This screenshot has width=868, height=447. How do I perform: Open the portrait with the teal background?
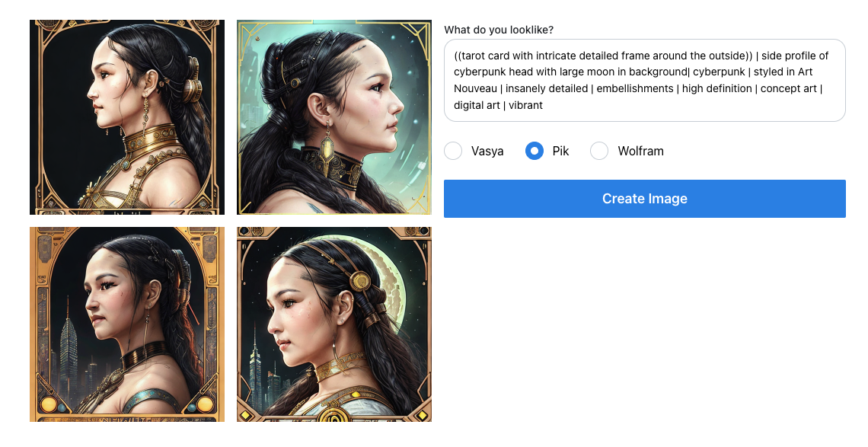tap(334, 117)
